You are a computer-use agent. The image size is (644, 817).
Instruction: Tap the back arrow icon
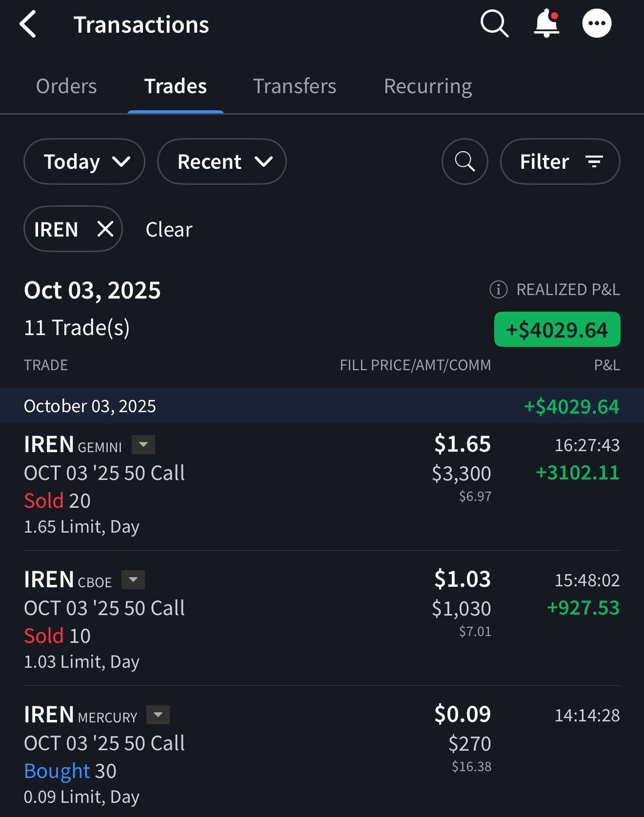28,24
